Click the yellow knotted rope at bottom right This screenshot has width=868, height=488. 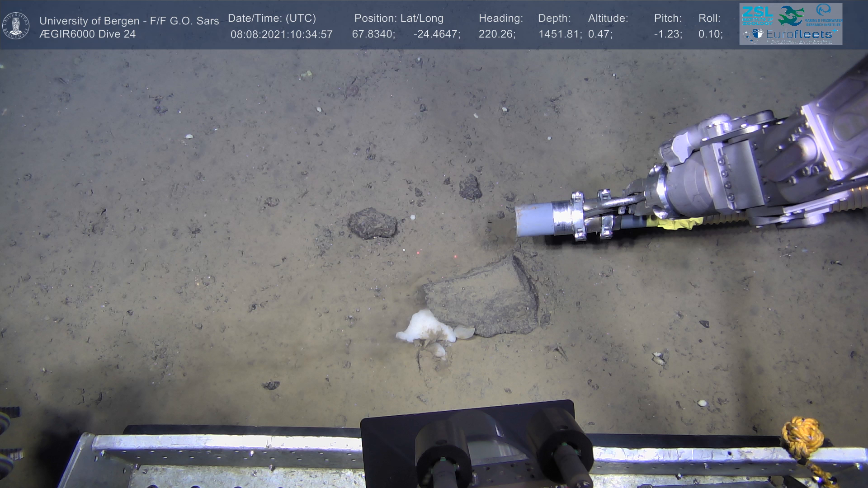click(803, 435)
